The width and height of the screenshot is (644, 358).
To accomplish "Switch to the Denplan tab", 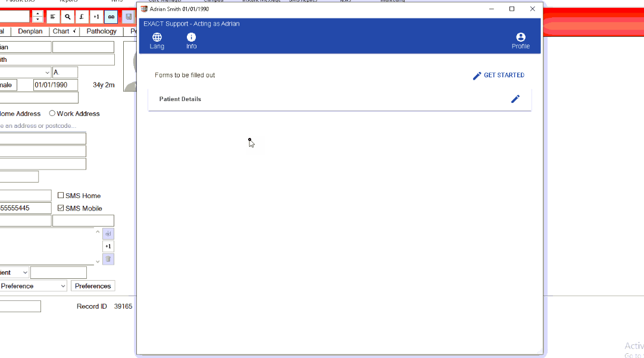I will pos(30,32).
